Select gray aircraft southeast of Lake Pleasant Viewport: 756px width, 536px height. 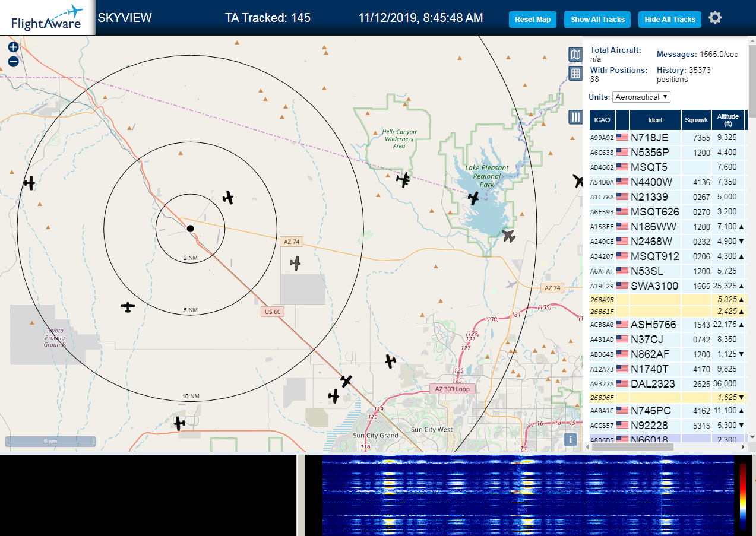pos(508,236)
